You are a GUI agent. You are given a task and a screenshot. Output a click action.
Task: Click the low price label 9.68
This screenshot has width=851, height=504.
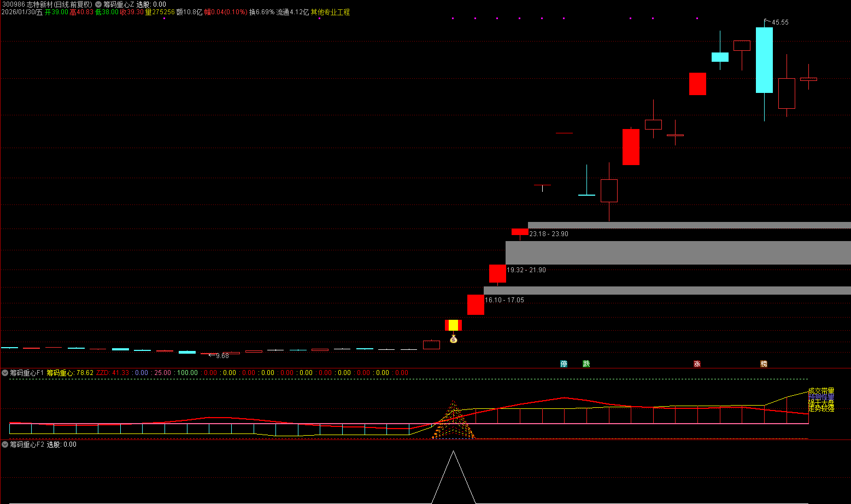click(222, 356)
